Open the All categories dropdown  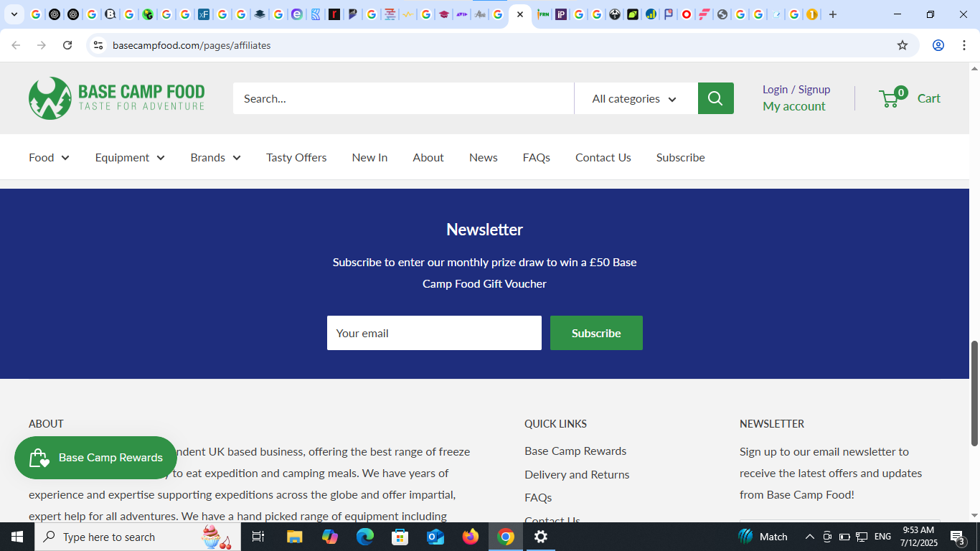click(636, 98)
